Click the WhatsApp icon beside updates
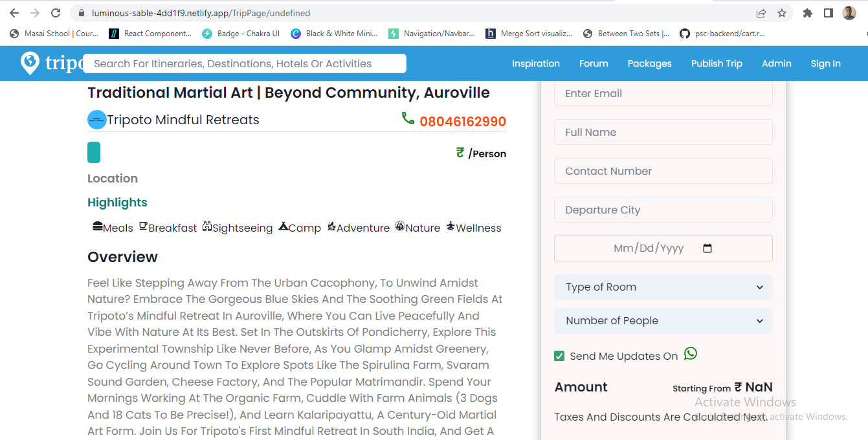The image size is (868, 440). click(x=691, y=353)
